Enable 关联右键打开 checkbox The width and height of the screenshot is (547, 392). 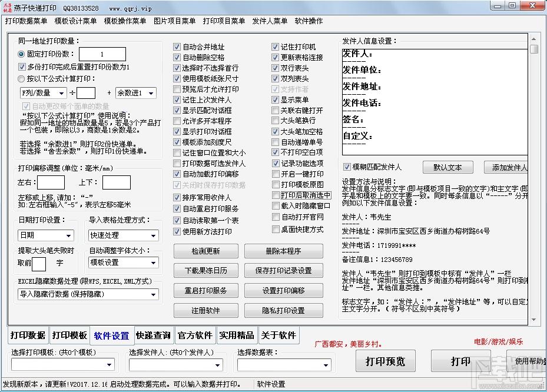(275, 111)
